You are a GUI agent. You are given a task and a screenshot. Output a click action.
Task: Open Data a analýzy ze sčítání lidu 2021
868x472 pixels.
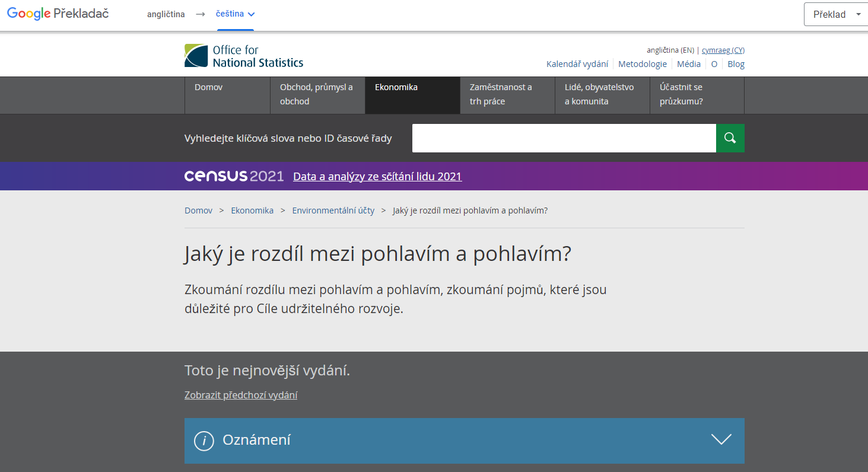click(377, 176)
